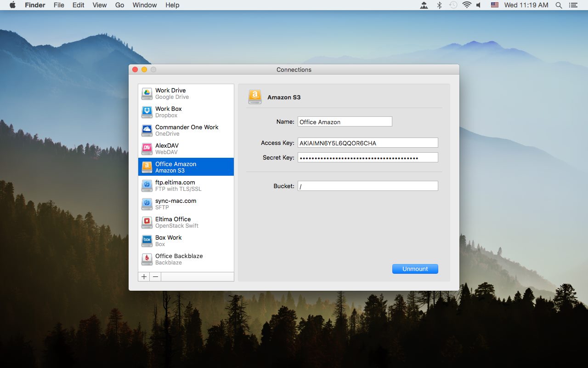Click the FTP icon beside ftp.eltima.com

click(147, 185)
